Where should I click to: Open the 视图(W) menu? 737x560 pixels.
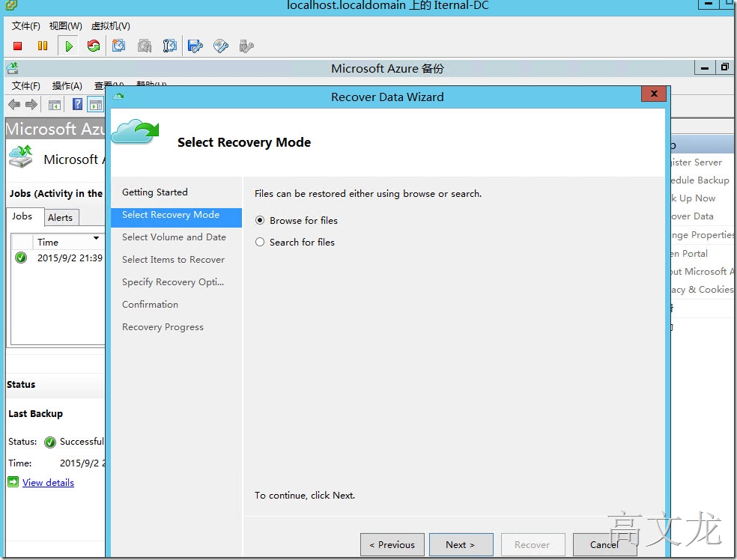coord(65,26)
